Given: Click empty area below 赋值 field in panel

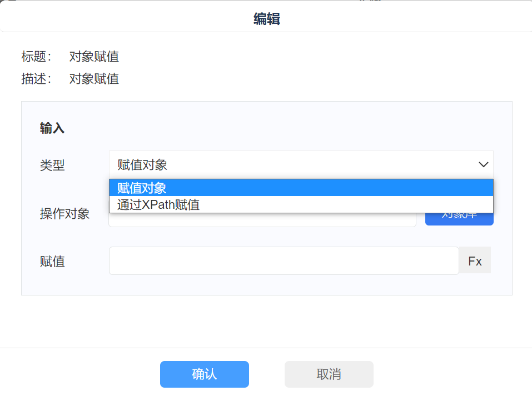Looking at the screenshot, I should [x=267, y=285].
